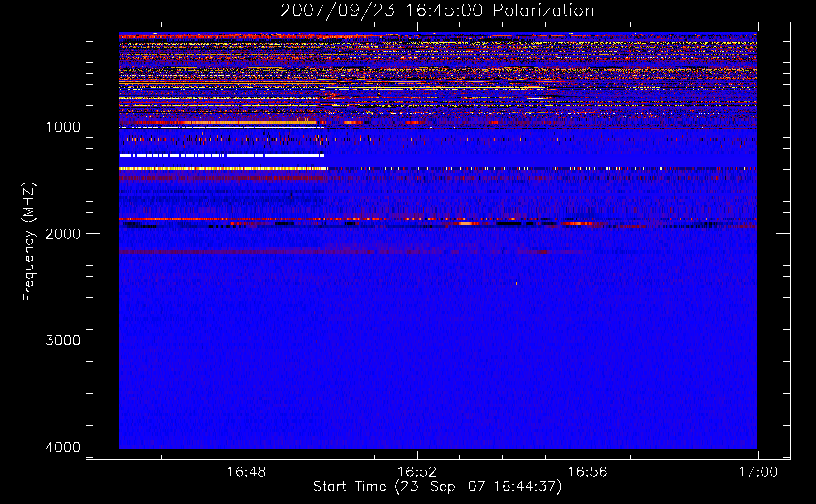The image size is (816, 504).
Task: Click the 'Start Time (23-Sep-07 16:44:37)' x-axis label
Action: (437, 487)
